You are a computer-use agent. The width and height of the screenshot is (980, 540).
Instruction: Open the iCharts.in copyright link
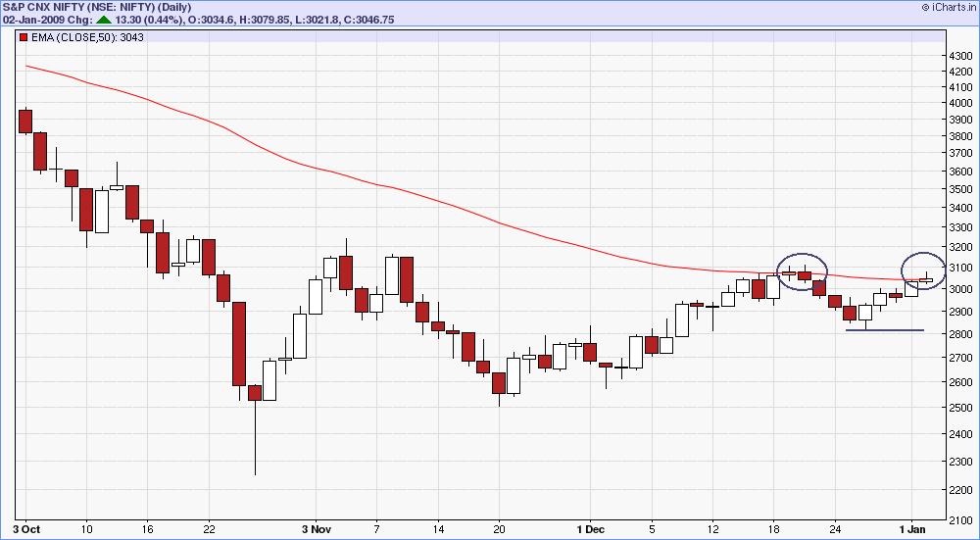pos(948,7)
